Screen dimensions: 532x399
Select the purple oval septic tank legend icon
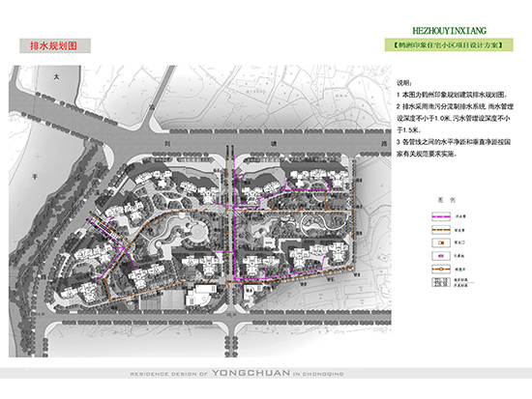[x=441, y=256]
